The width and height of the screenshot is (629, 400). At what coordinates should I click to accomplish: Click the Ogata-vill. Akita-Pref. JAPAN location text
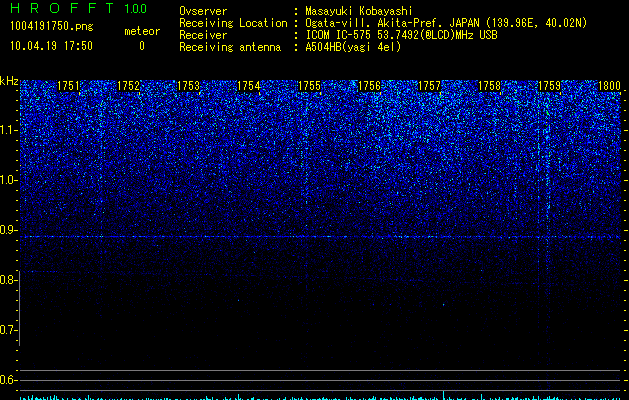click(446, 23)
